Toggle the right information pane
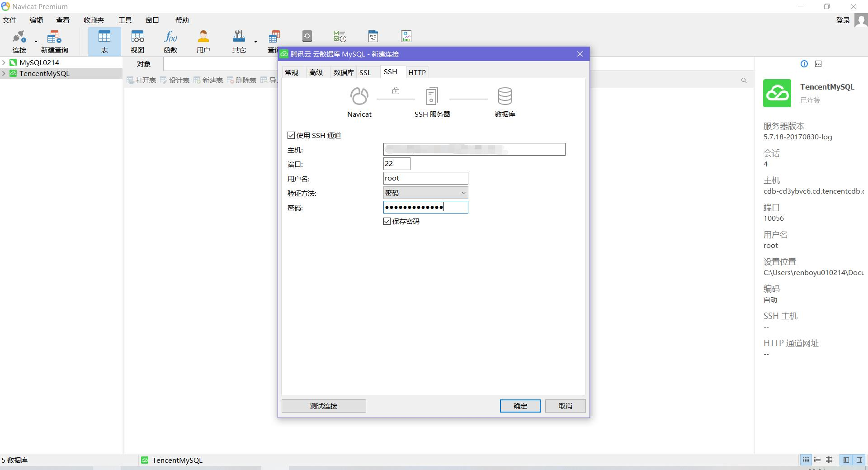This screenshot has width=868, height=470. pos(859,460)
